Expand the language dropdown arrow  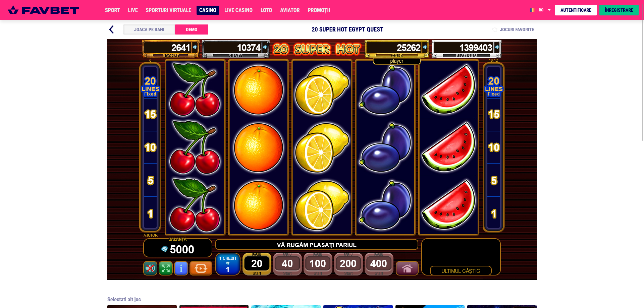pos(549,10)
